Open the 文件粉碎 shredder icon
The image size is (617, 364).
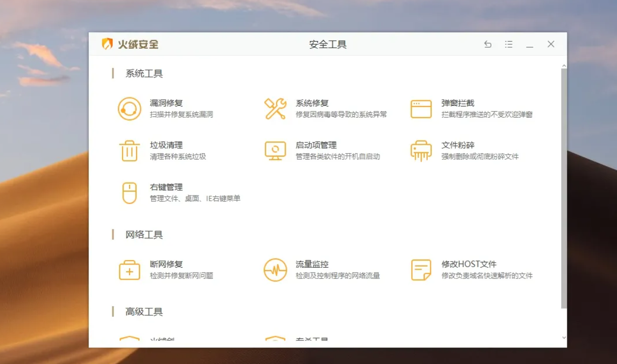point(421,151)
